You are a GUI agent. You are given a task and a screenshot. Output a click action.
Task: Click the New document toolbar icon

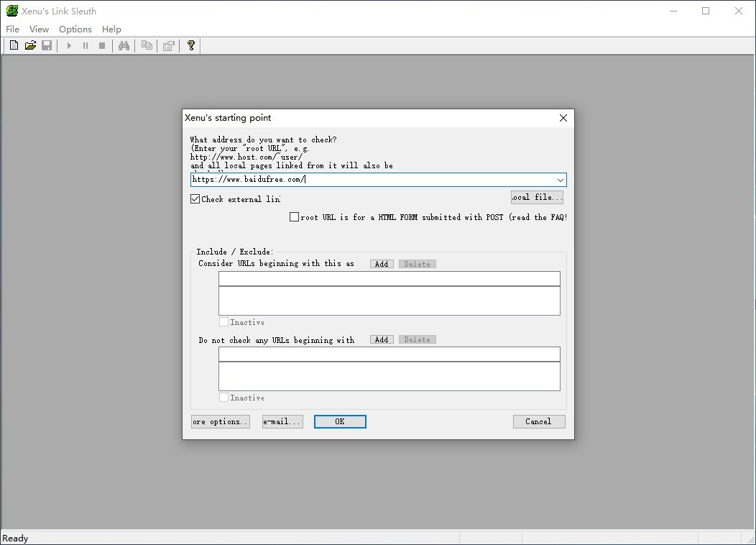(x=14, y=46)
